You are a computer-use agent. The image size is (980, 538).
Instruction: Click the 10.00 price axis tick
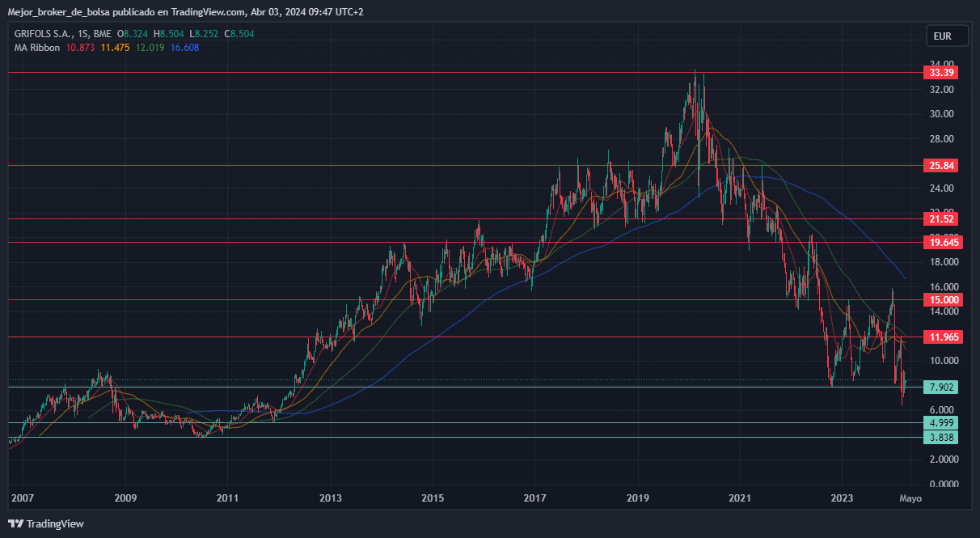[943, 361]
